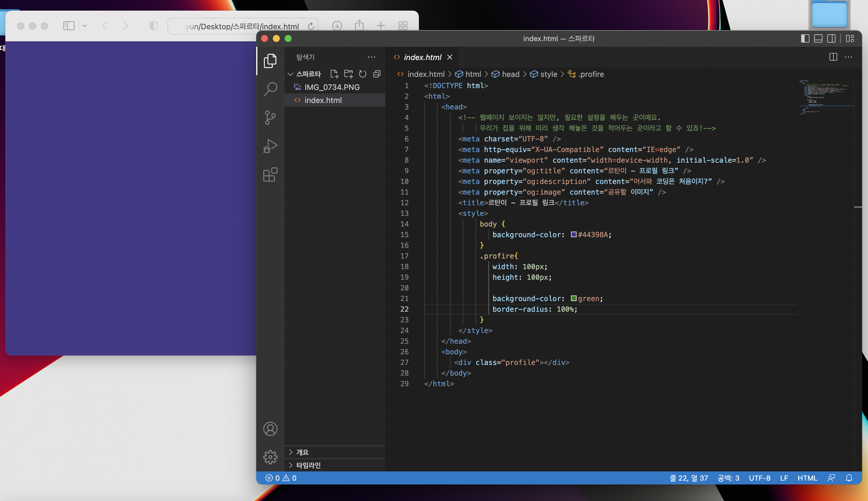Open IMG_0734.PNG in the explorer
Viewport: 868px width, 501px height.
coord(332,87)
